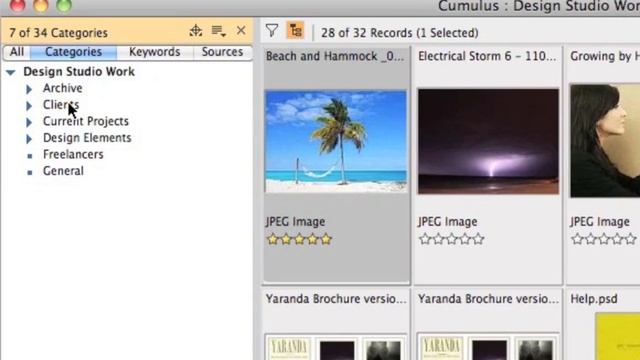Image resolution: width=640 pixels, height=360 pixels.
Task: Open the category pane options menu icon
Action: click(x=218, y=31)
